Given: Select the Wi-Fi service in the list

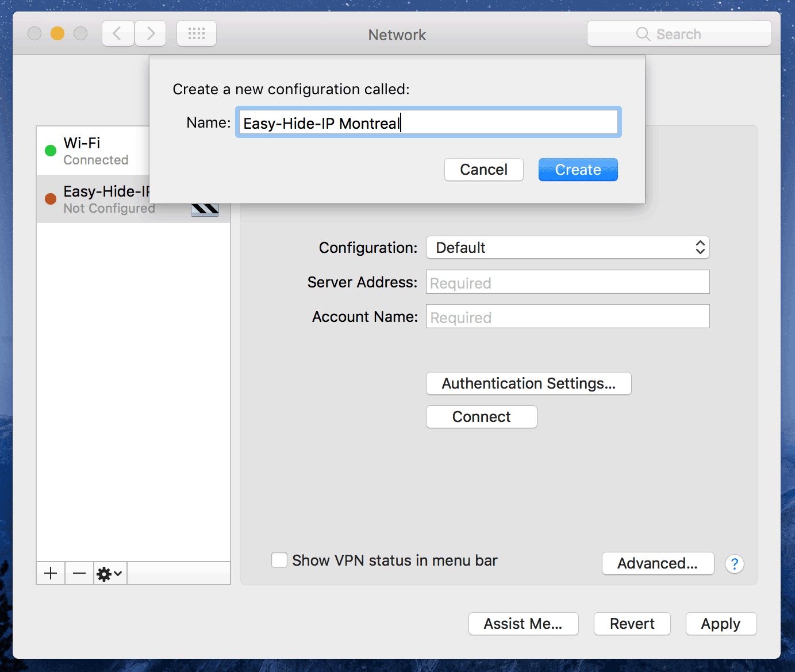Looking at the screenshot, I should point(93,151).
